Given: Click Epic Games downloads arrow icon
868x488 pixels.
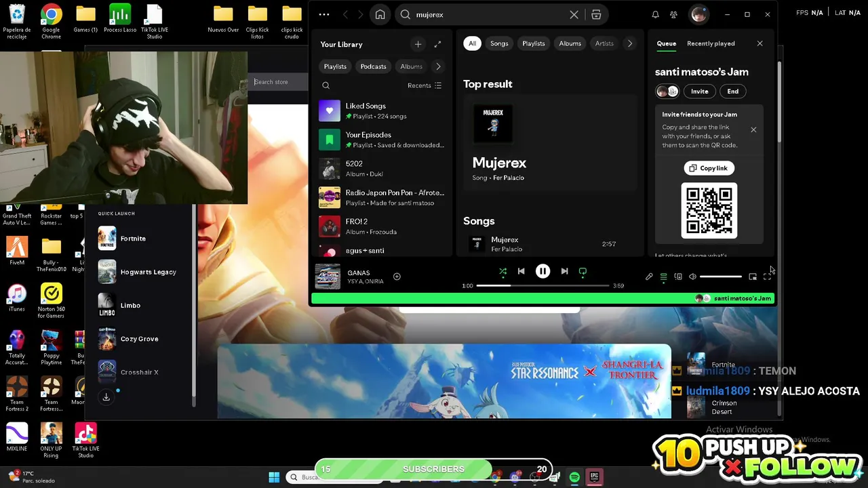Looking at the screenshot, I should pos(106,397).
